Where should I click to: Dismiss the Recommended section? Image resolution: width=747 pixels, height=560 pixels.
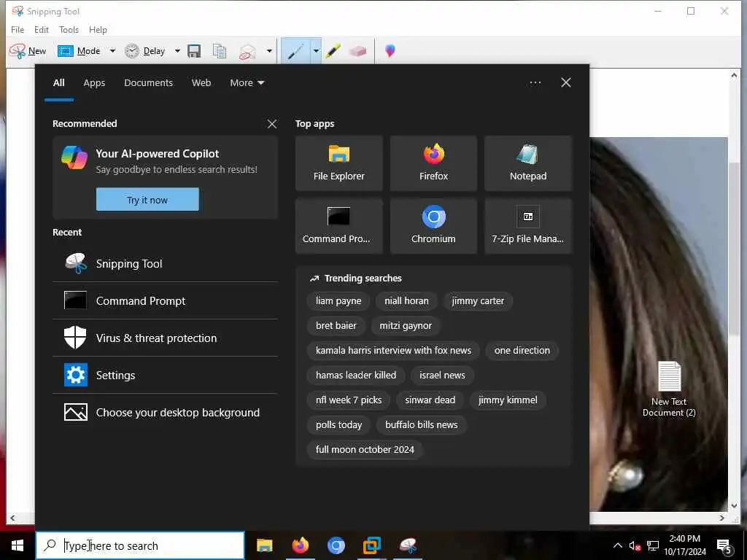pos(272,124)
